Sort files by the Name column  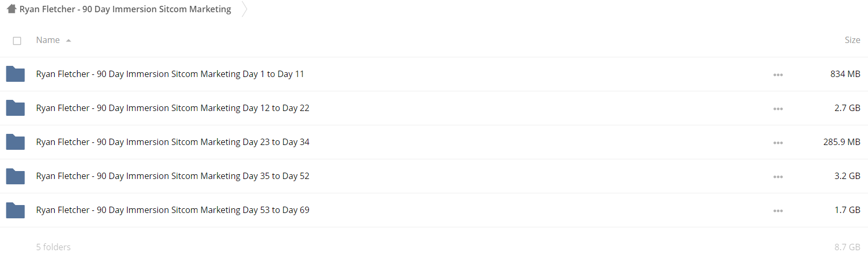(48, 40)
